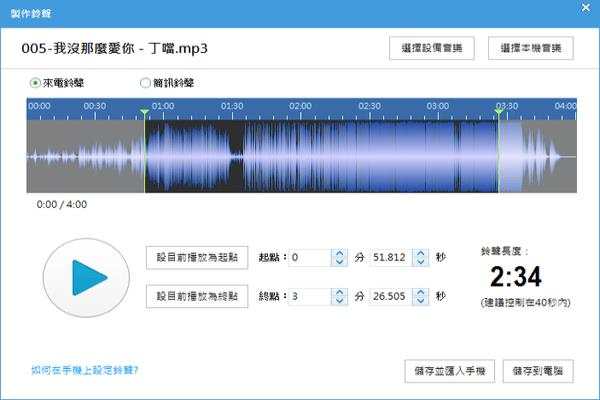Increase end point minutes with up arrow

339,292
